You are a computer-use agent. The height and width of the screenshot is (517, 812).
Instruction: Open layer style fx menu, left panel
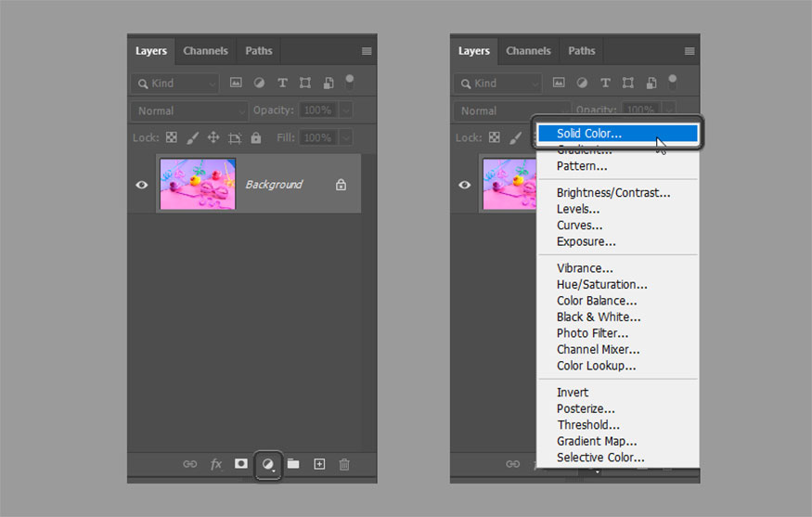216,464
